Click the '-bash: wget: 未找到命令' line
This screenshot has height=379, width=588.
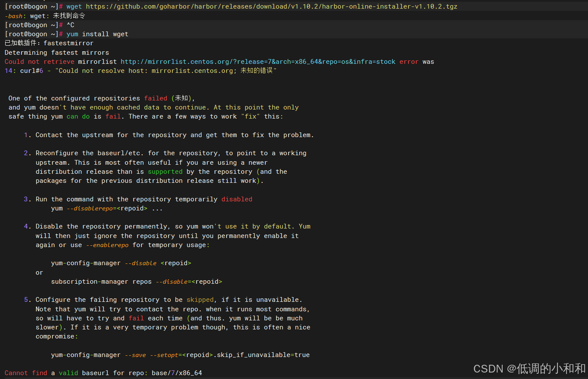(45, 16)
